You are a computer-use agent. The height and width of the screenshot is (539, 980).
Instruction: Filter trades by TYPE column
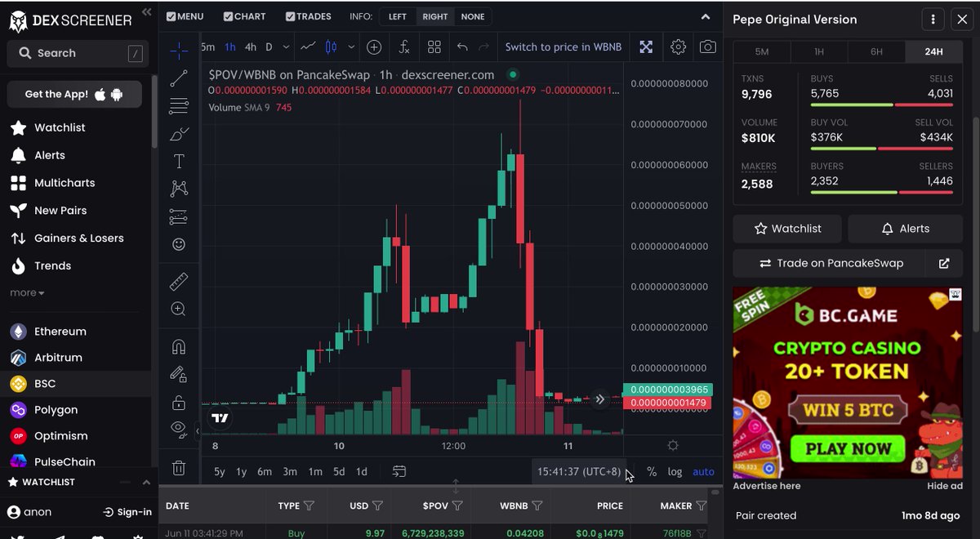click(x=309, y=506)
